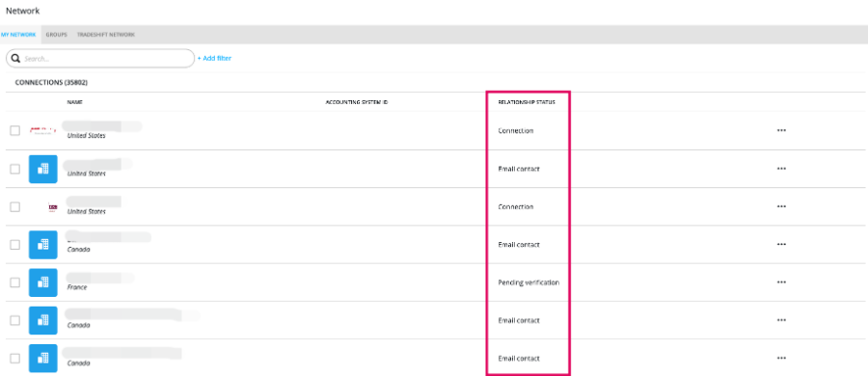Click the Relationship Status column header
Screen dimensions: 868x376
click(x=526, y=102)
